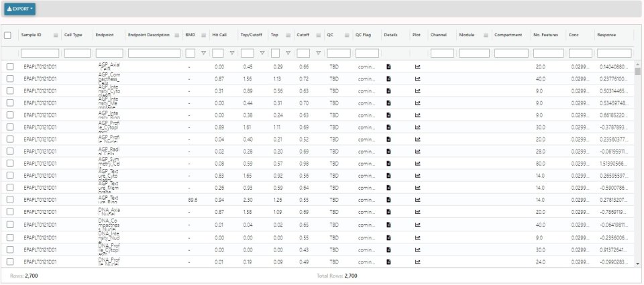Toggle the select-all header checkbox
The width and height of the screenshot is (644, 285).
coord(7,35)
